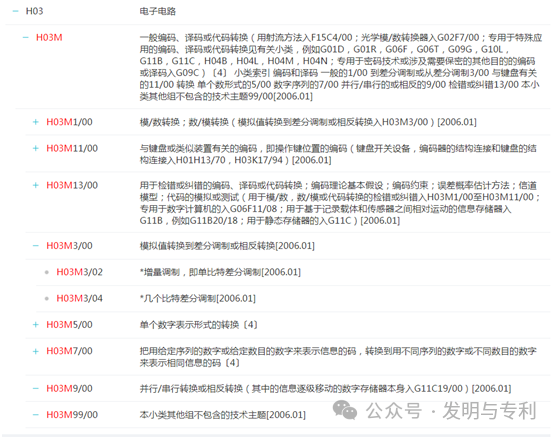Toggle the H03M99/00 minus expander
The width and height of the screenshot is (558, 439).
(x=36, y=415)
